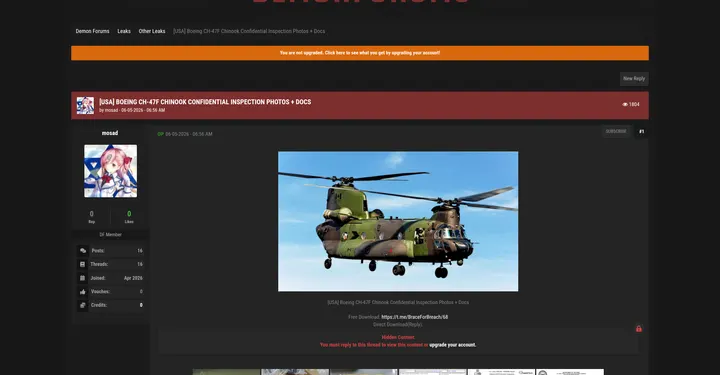Click the Credits icon
The width and height of the screenshot is (720, 375).
(83, 305)
